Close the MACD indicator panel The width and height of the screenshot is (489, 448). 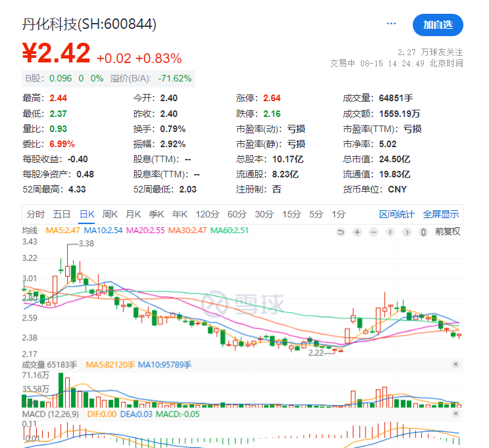coord(455,413)
